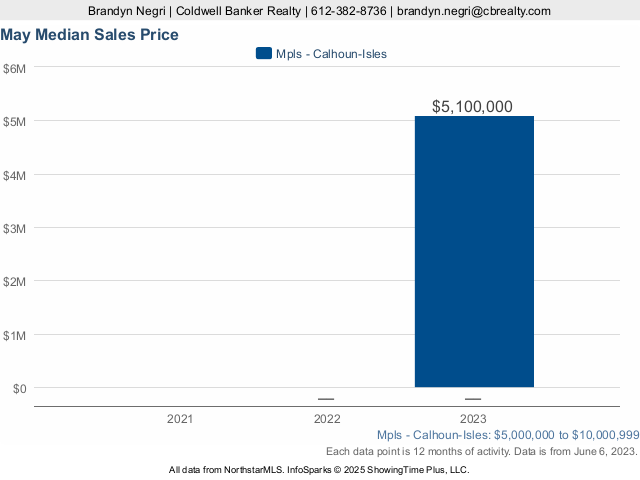Click the dash marker above 2022
The width and height of the screenshot is (640, 480).
coord(326,399)
